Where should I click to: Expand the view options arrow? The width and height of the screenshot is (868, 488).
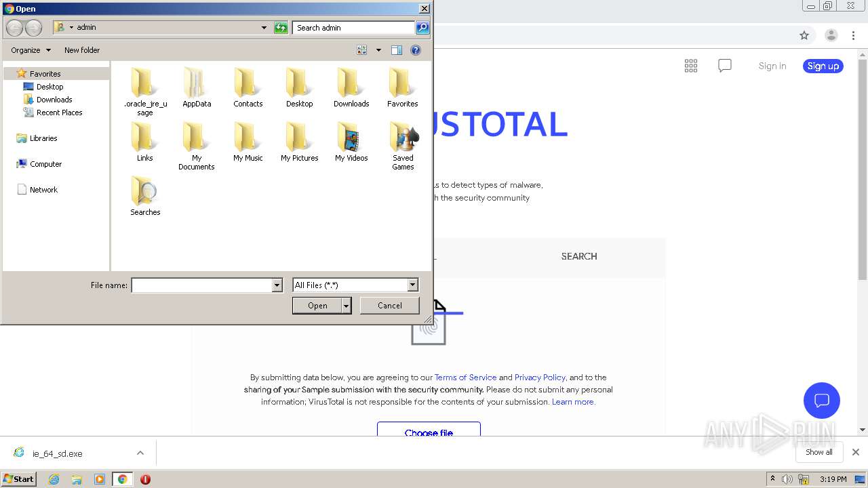pos(378,50)
